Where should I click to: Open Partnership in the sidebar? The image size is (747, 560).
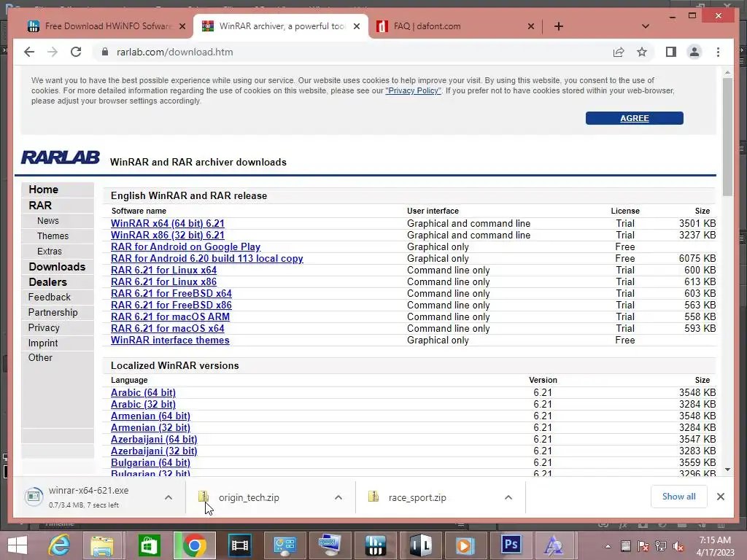coord(53,312)
